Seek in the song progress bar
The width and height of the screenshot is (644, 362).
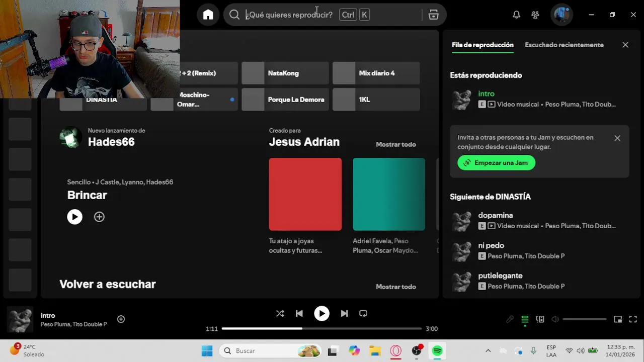pyautogui.click(x=321, y=329)
